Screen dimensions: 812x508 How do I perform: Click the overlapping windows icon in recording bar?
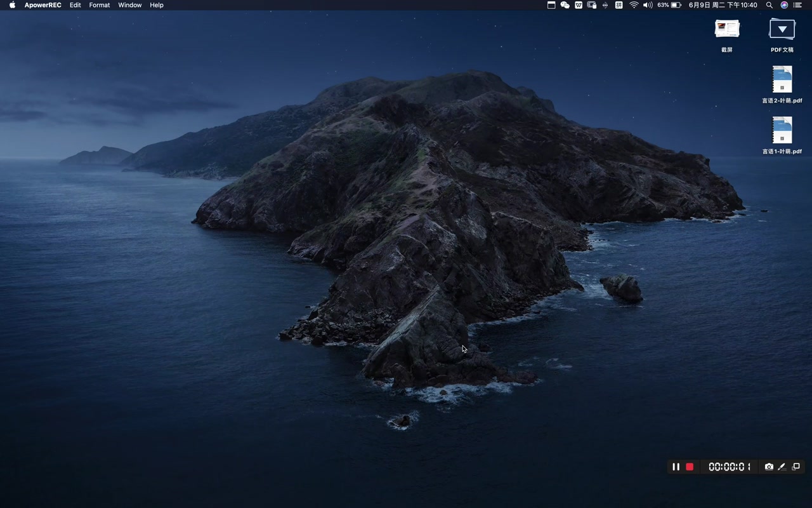(x=796, y=467)
